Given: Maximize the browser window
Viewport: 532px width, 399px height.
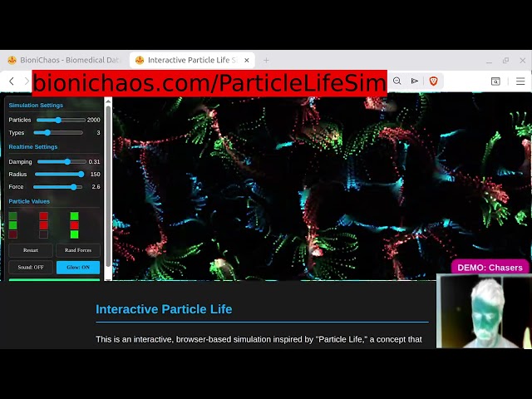Looking at the screenshot, I should (505, 61).
